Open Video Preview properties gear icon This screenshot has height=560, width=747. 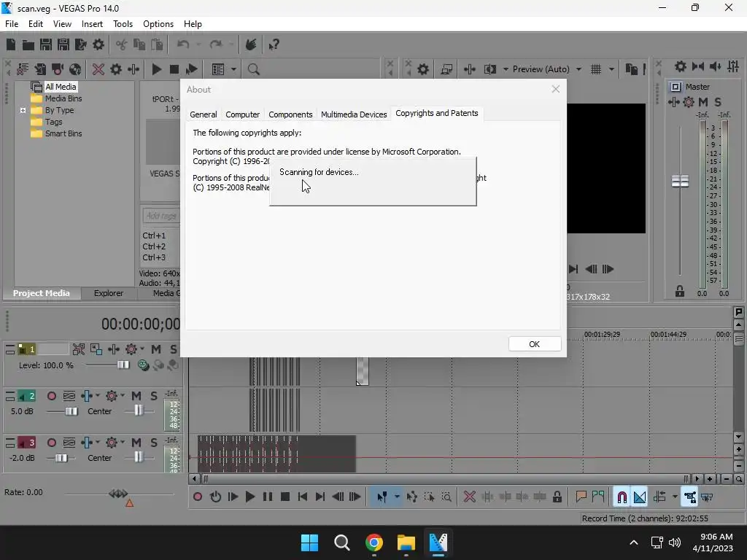pyautogui.click(x=423, y=69)
